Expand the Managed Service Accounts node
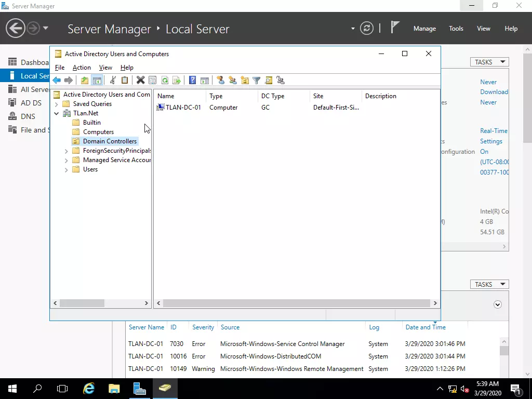Image resolution: width=532 pixels, height=399 pixels. [x=66, y=160]
